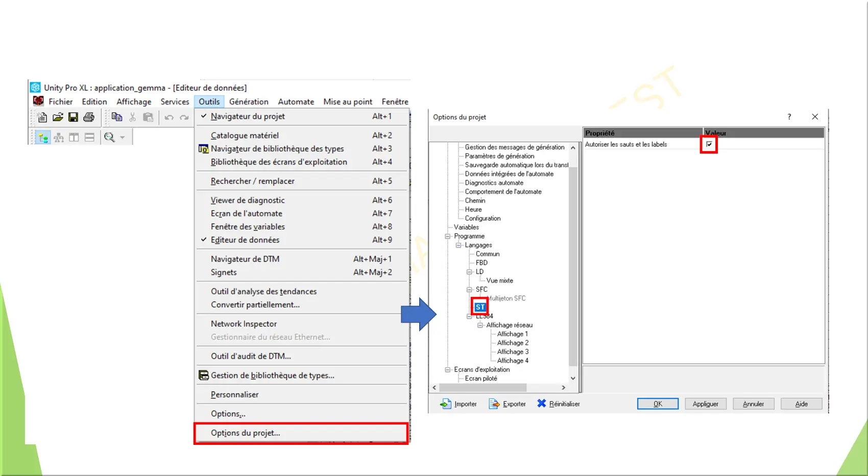
Task: Click the question mark help icon in dialog
Action: pos(789,117)
